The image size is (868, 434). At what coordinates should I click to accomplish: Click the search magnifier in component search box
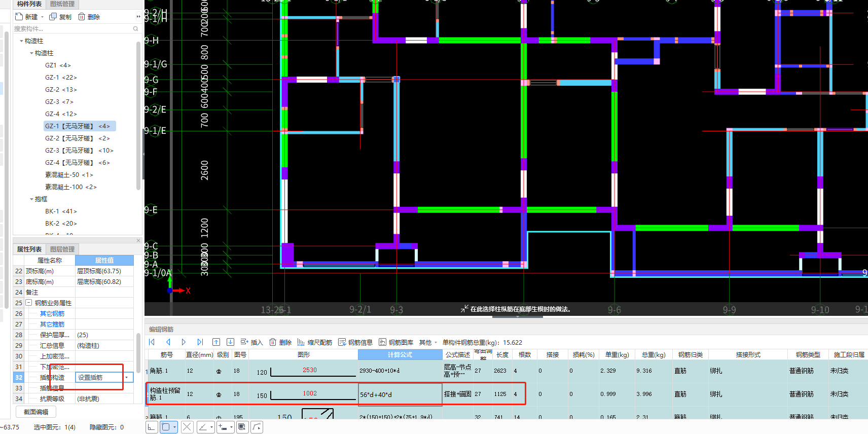tap(135, 29)
